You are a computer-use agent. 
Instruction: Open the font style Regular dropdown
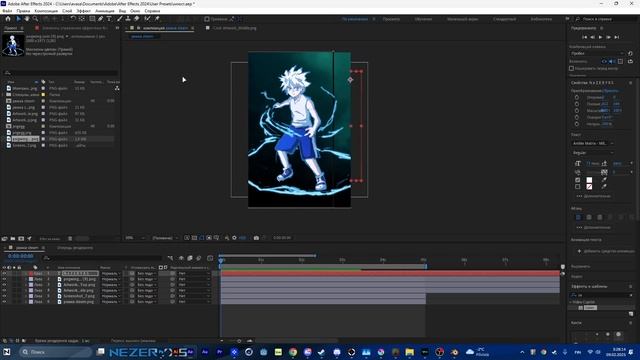click(592, 153)
